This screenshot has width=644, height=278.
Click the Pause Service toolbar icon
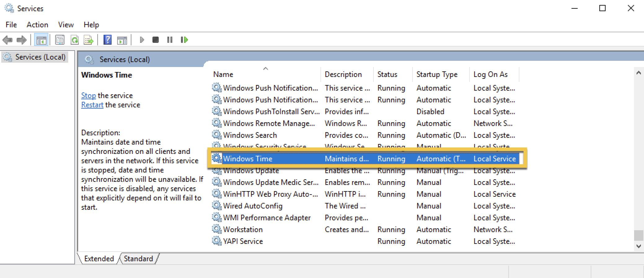[x=170, y=40]
